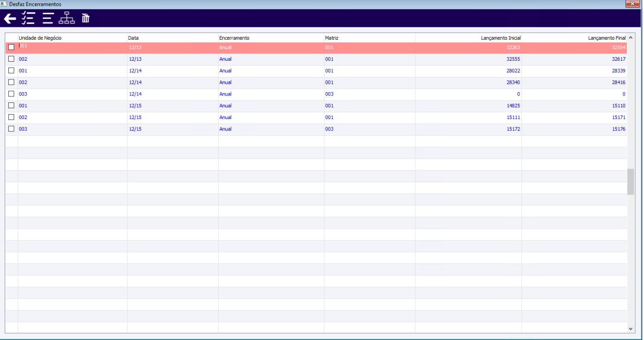Select the cell with value 15110

point(574,106)
